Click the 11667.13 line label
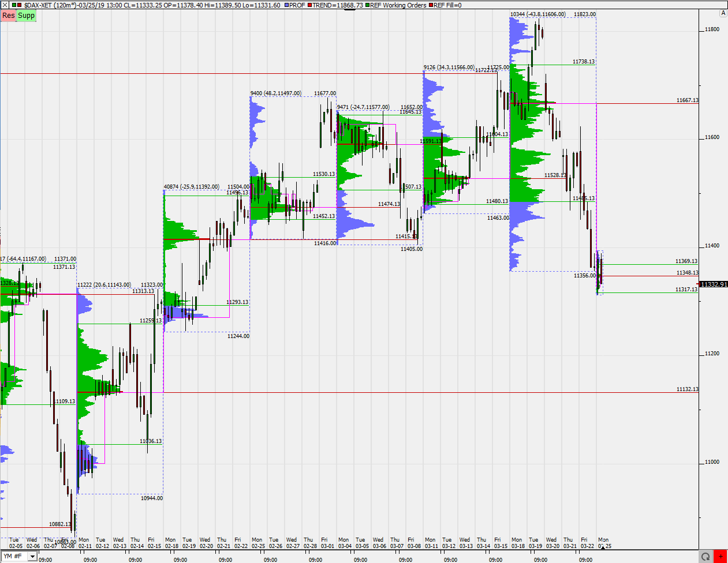This screenshot has height=563, width=728. tap(688, 100)
